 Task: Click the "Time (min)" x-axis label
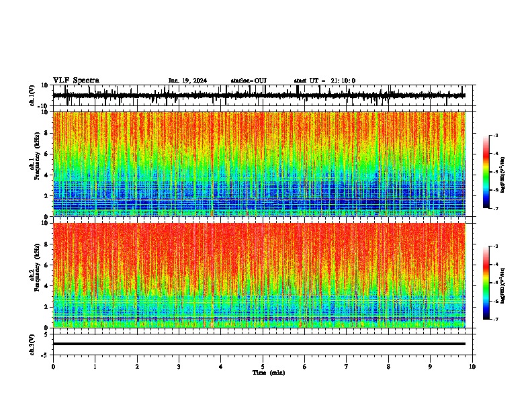[269, 373]
